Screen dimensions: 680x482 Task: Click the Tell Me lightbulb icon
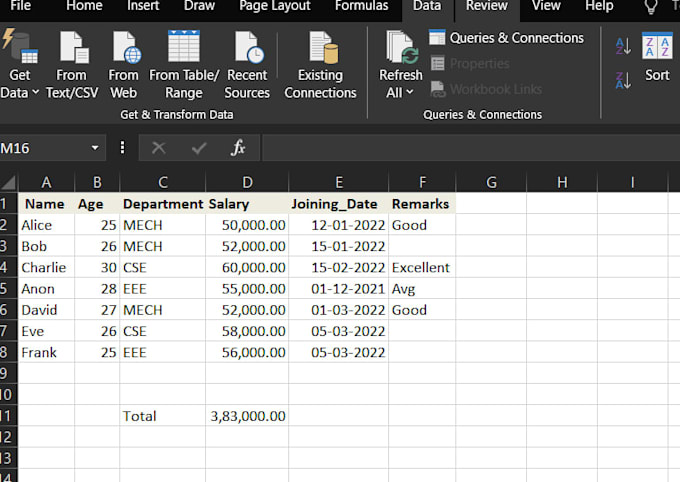pos(651,6)
